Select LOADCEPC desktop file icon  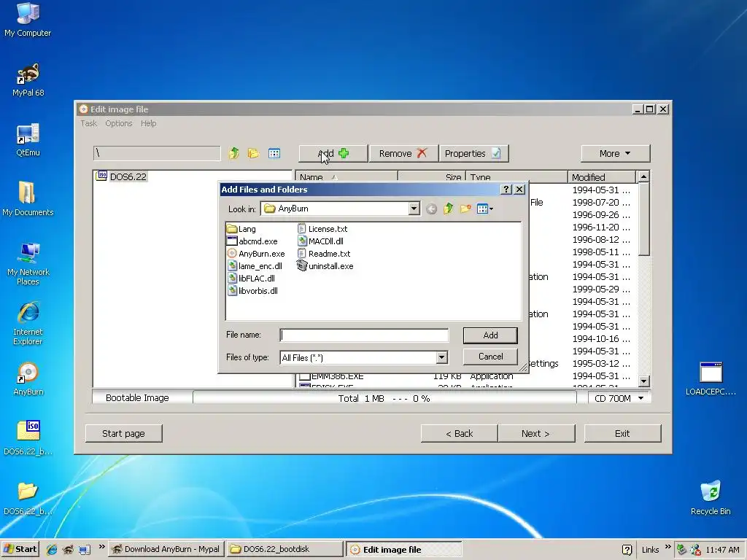(x=711, y=378)
